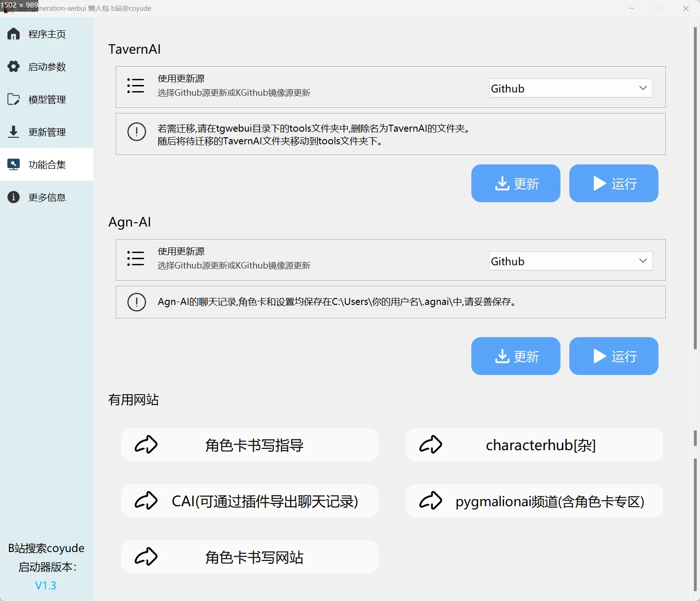Click the 有用网站 heading
The image size is (700, 601).
(x=133, y=400)
